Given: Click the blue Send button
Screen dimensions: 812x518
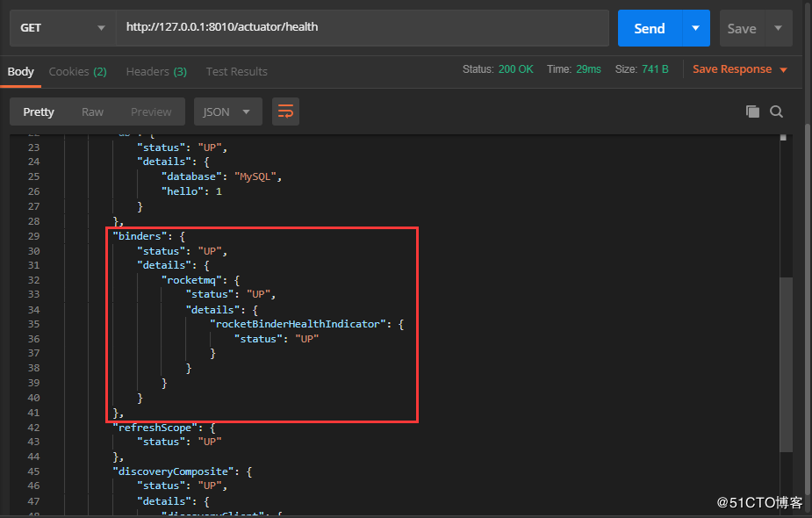Looking at the screenshot, I should (x=650, y=28).
